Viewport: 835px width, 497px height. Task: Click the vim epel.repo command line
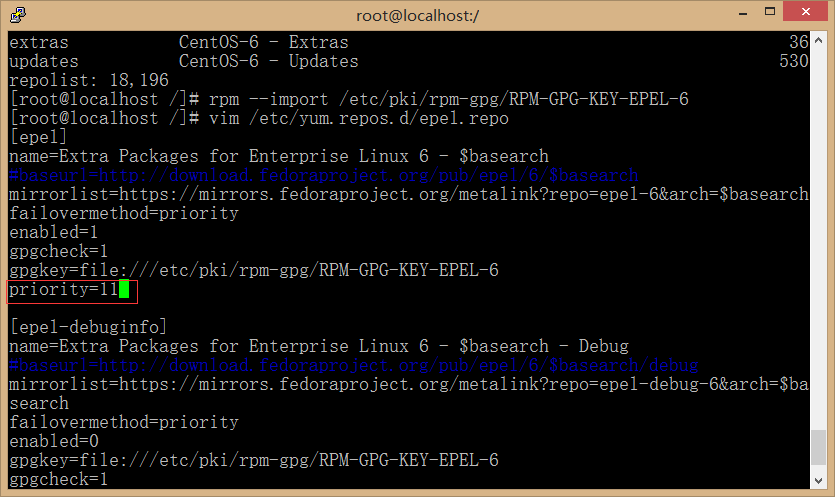coord(258,118)
